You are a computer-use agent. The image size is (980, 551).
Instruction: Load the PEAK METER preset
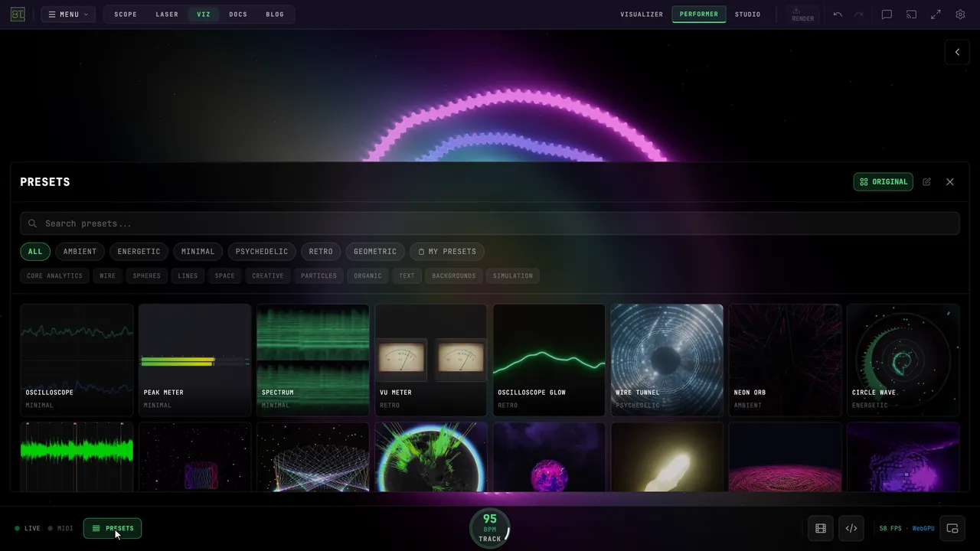tap(195, 360)
